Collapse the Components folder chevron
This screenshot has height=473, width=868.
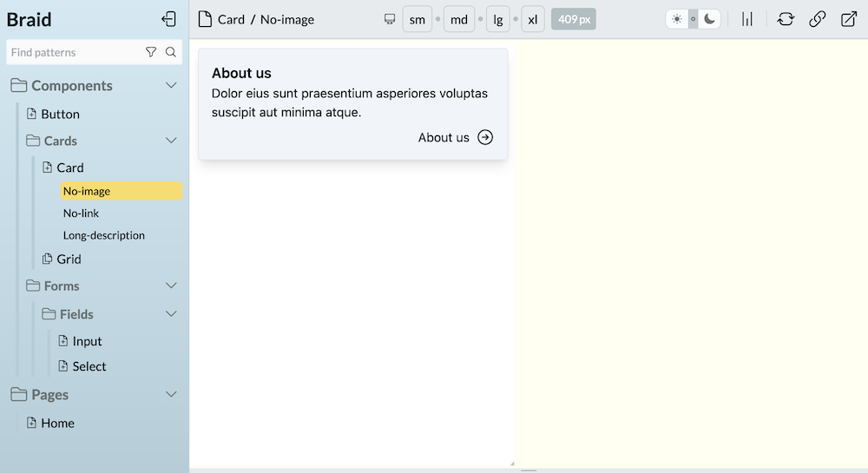(x=171, y=85)
